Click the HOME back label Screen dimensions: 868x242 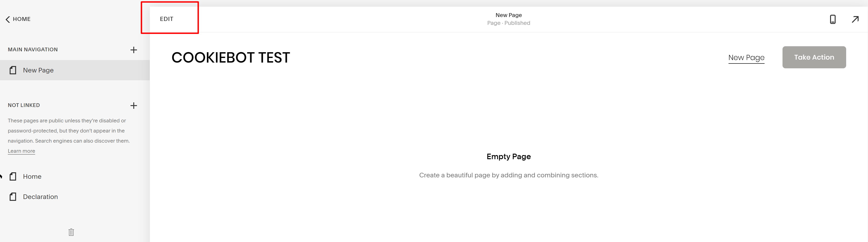click(x=22, y=19)
